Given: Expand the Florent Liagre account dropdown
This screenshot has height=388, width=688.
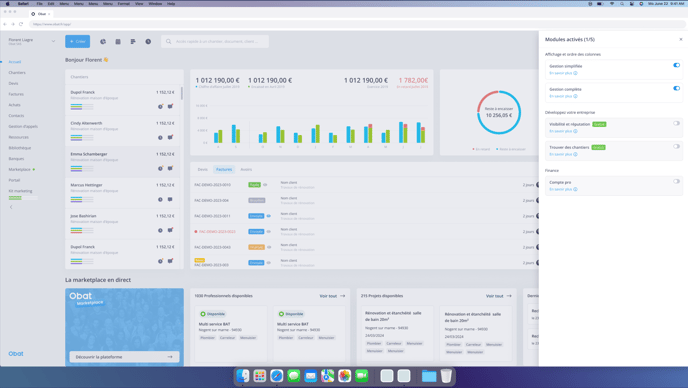Looking at the screenshot, I should [x=53, y=41].
